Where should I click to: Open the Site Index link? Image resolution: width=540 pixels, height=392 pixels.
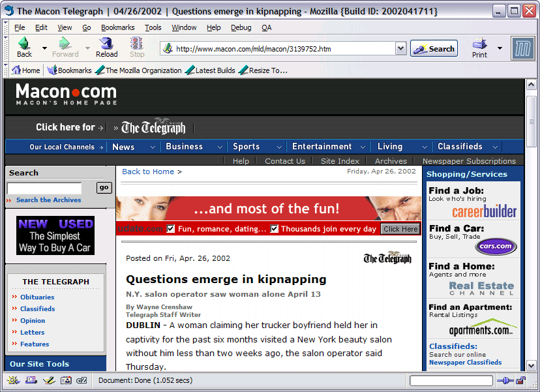tap(340, 161)
